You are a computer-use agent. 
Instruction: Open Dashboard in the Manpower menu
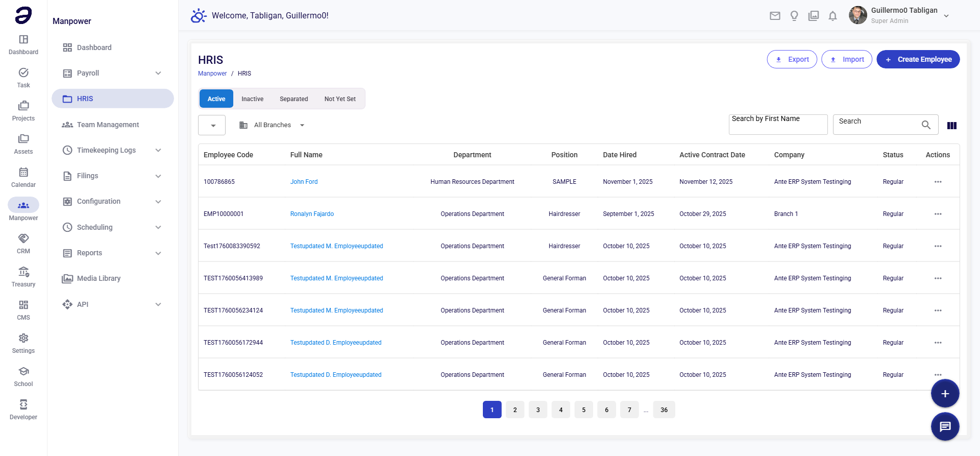(x=113, y=47)
